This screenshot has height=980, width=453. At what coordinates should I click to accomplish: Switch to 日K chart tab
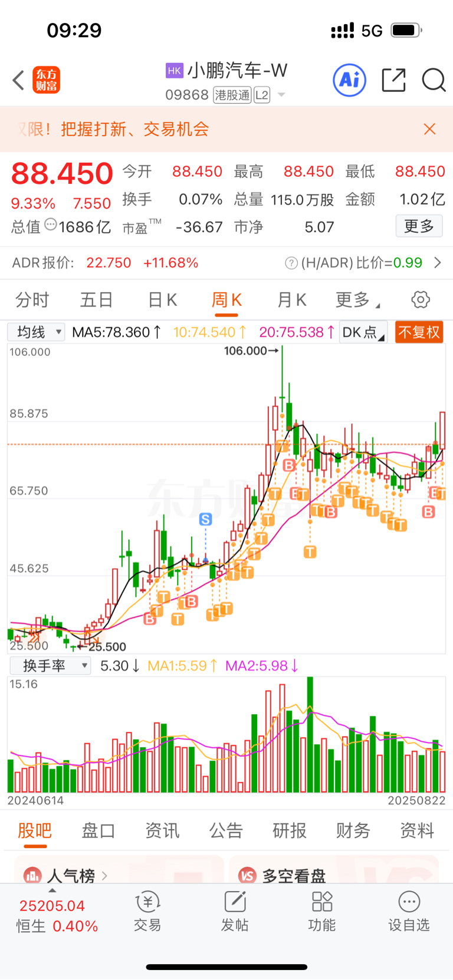(162, 300)
